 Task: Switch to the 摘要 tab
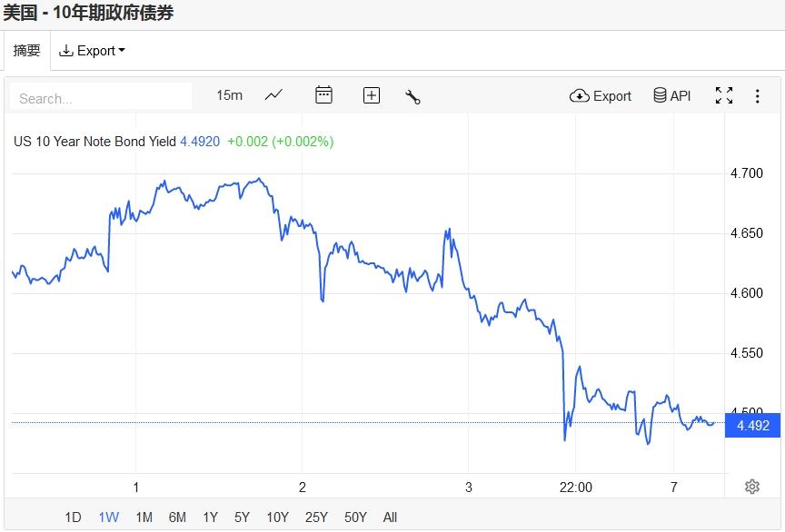point(27,51)
